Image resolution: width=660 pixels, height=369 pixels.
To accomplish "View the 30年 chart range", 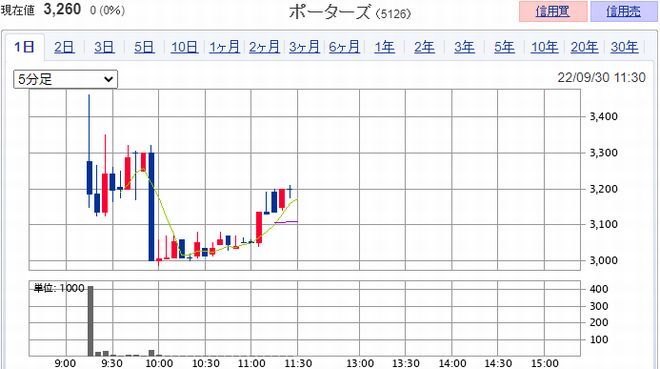I will (624, 47).
